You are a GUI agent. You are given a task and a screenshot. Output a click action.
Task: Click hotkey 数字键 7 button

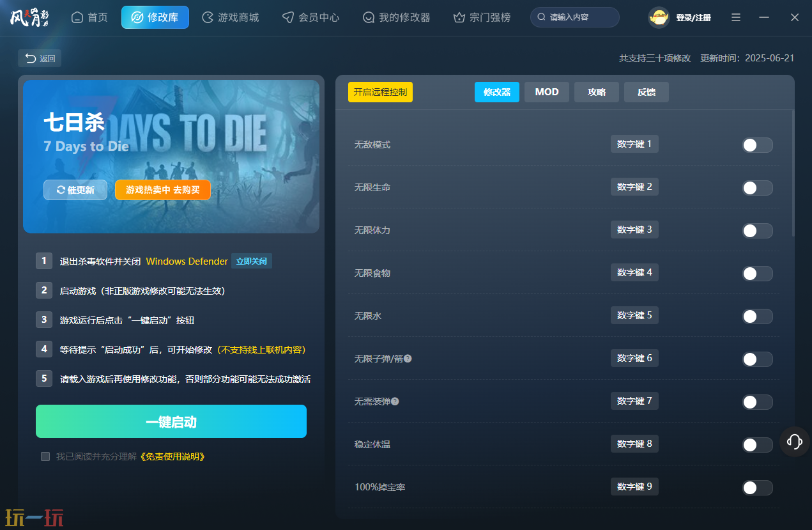tap(634, 401)
